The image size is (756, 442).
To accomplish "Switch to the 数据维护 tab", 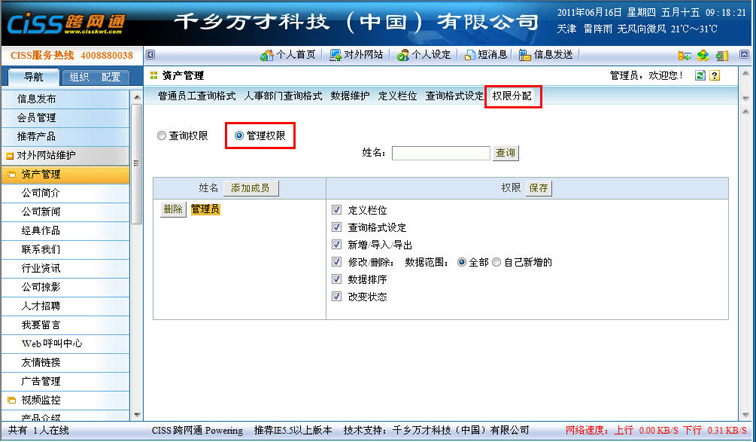I will click(x=349, y=97).
